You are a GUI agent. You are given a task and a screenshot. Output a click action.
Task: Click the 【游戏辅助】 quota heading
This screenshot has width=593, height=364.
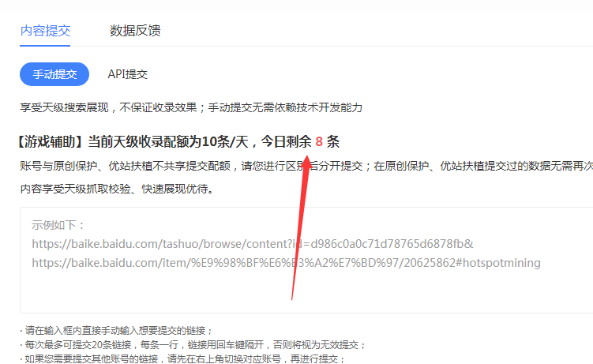178,142
